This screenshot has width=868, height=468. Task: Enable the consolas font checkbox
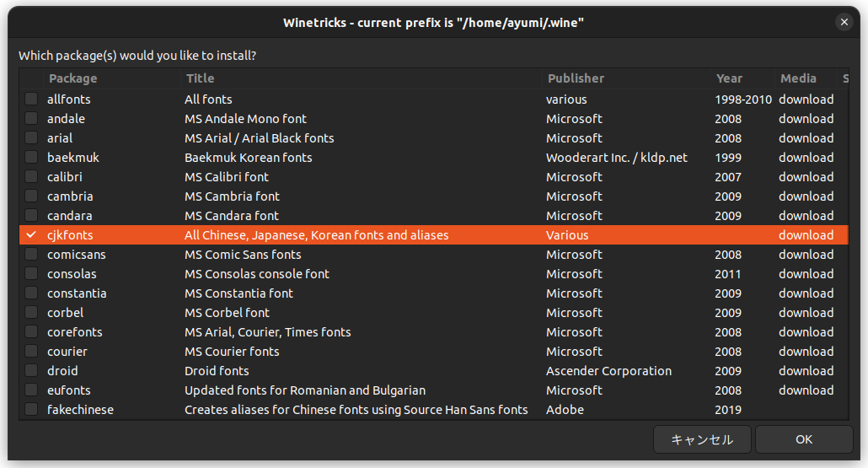coord(31,274)
